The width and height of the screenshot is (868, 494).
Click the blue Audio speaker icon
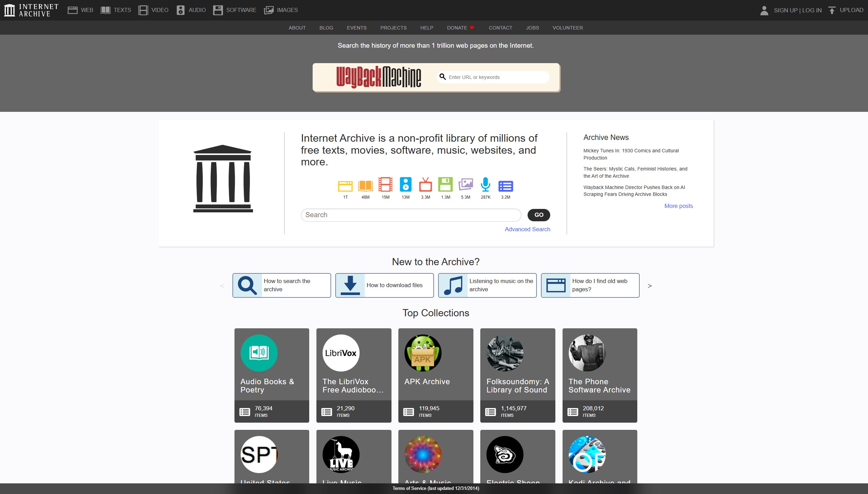(x=406, y=185)
